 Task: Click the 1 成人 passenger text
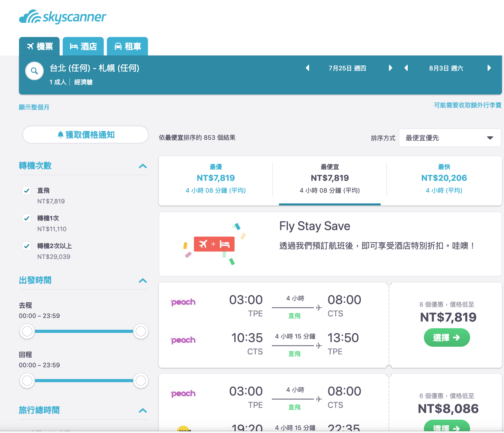58,82
